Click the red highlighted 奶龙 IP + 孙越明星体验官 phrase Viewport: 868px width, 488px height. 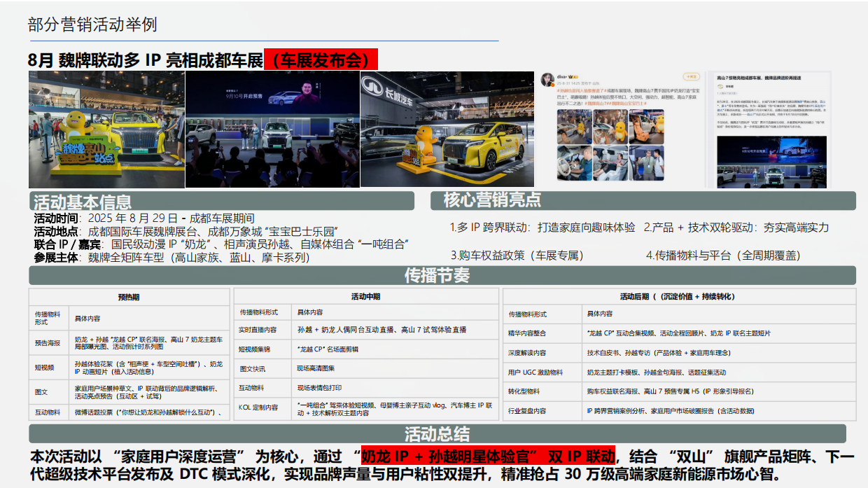[488, 456]
